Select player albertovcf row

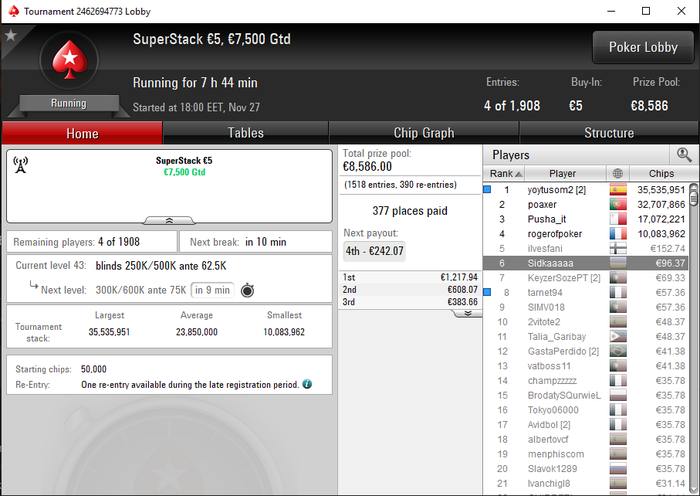586,440
